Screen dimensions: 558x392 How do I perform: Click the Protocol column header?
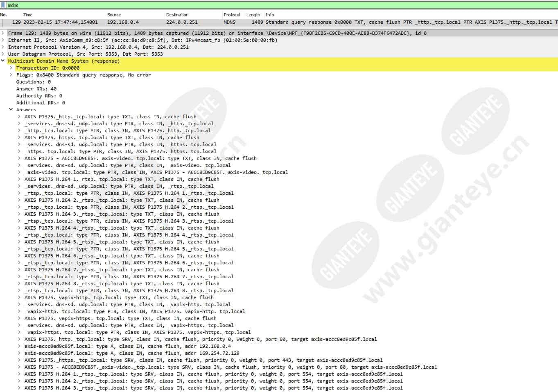click(x=232, y=15)
